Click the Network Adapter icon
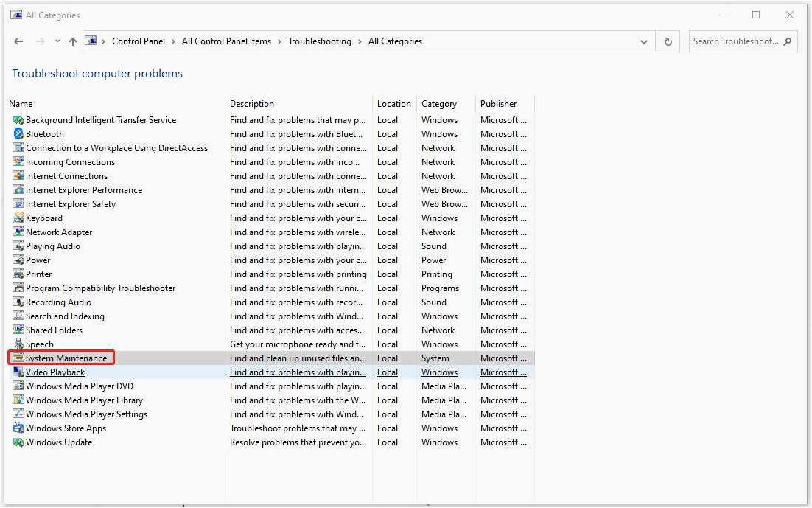This screenshot has height=508, width=812. pyautogui.click(x=18, y=232)
